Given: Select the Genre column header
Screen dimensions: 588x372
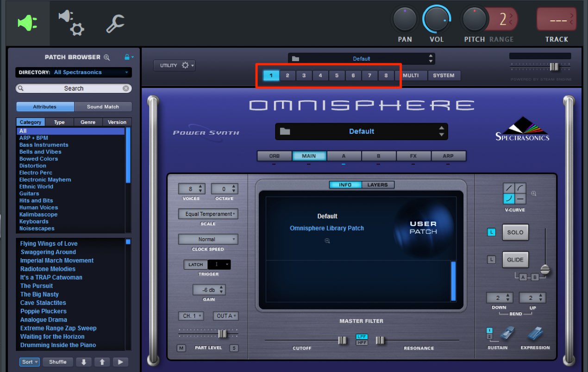Looking at the screenshot, I should pos(88,122).
